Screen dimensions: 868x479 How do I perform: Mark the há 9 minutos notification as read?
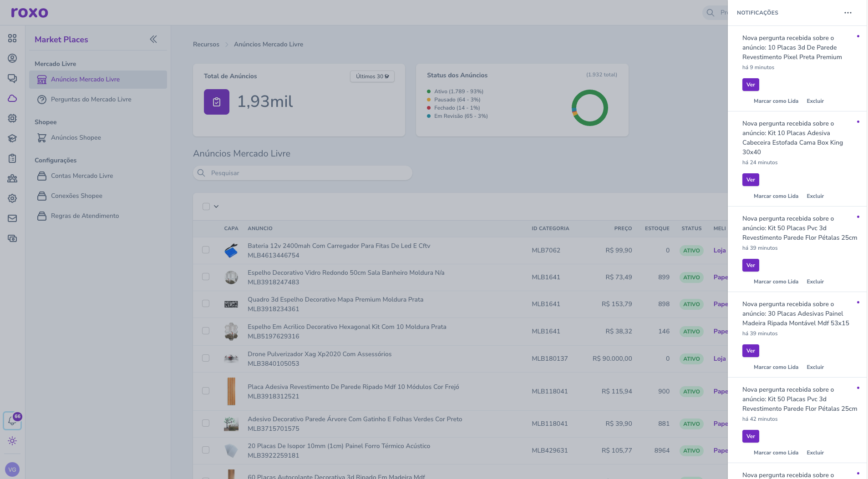[776, 101]
